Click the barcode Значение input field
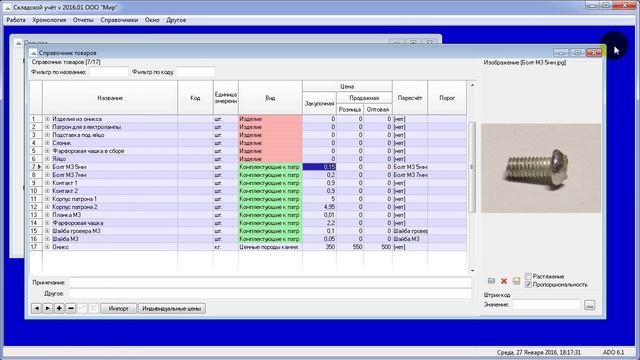 coord(546,304)
